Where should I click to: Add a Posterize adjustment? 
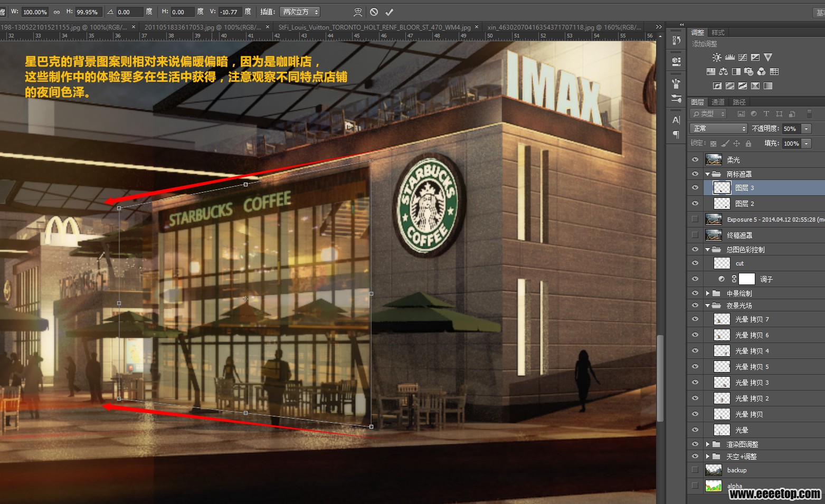coord(729,85)
